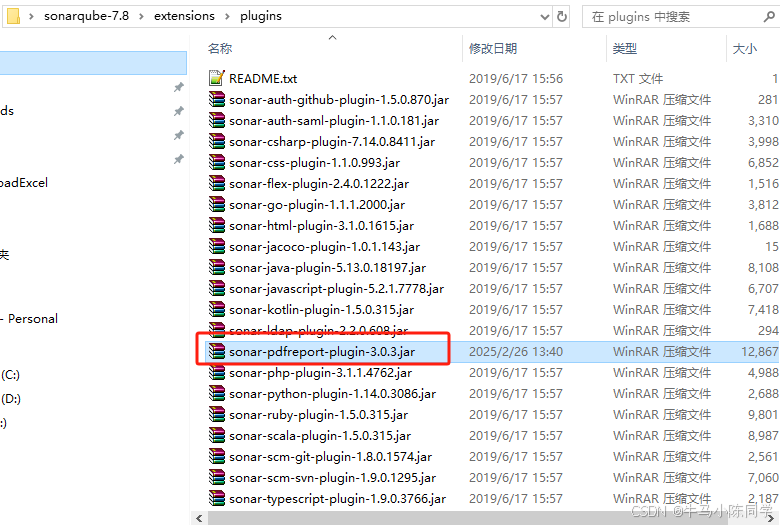Viewport: 780px width, 525px height.
Task: Click the icon of sonar-pdfreport-plugin-3.0.3.jar
Action: [x=216, y=351]
